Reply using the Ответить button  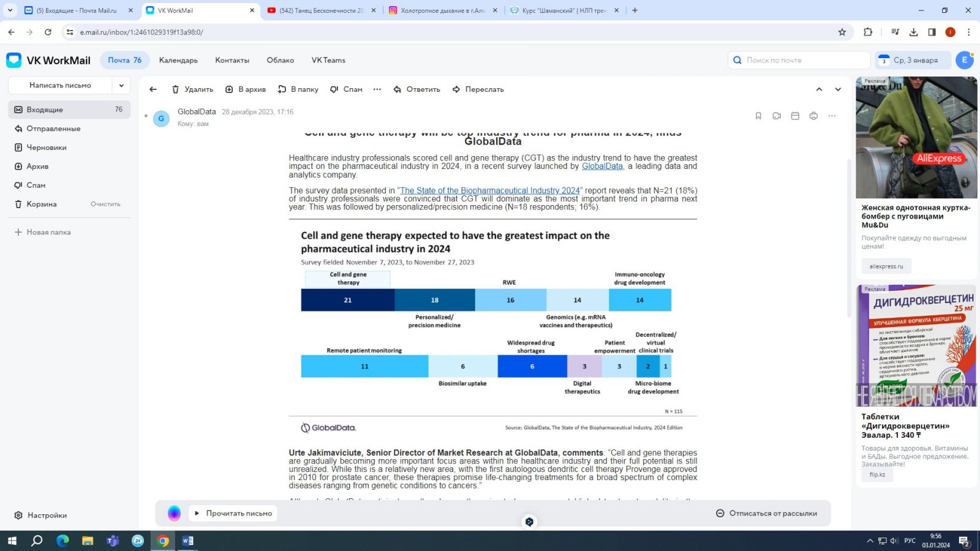click(x=417, y=89)
